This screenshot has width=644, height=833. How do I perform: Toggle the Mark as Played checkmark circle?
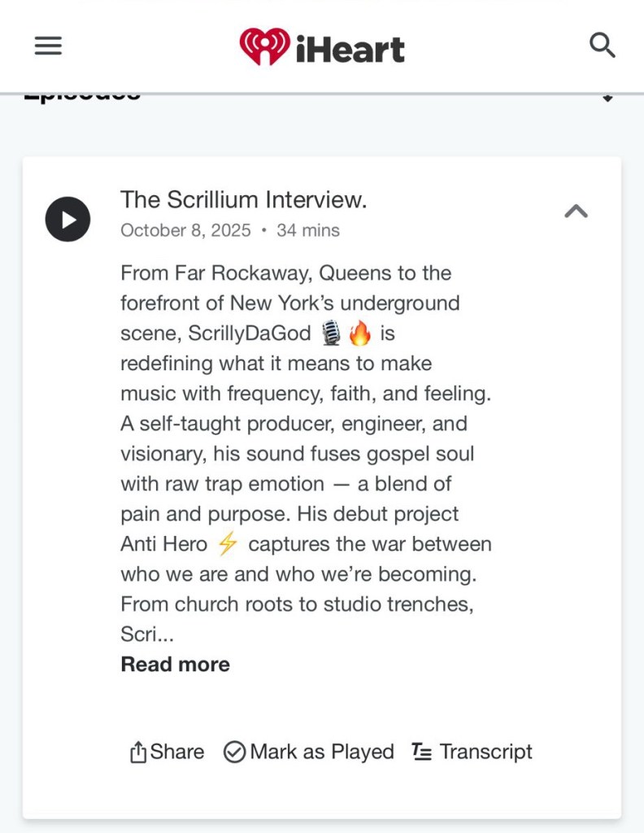coord(234,752)
